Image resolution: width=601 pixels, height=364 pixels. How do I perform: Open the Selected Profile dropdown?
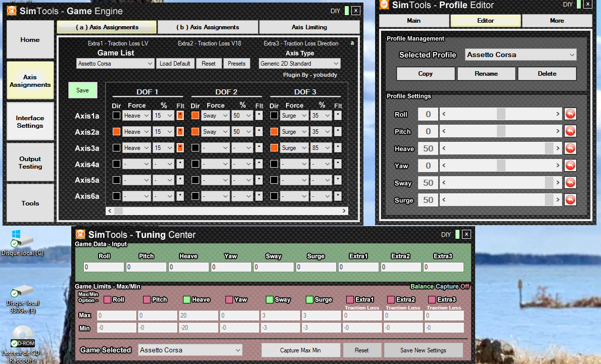tap(521, 55)
